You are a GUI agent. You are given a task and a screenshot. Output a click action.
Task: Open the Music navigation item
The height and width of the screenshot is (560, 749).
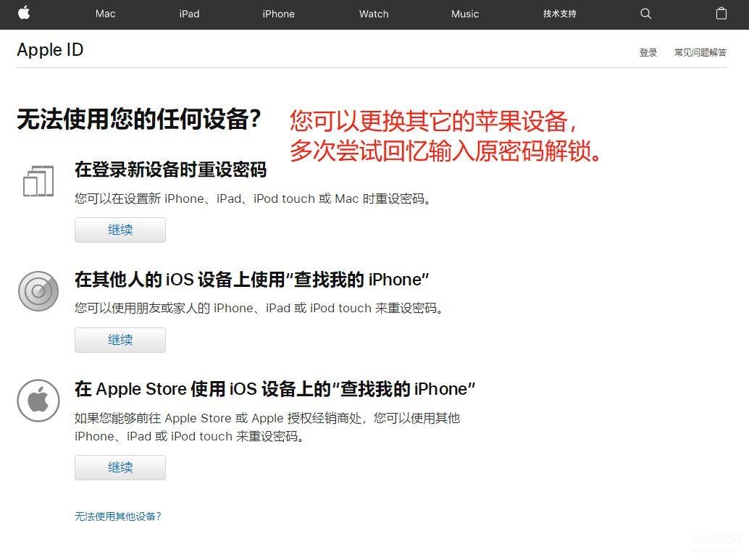point(465,14)
